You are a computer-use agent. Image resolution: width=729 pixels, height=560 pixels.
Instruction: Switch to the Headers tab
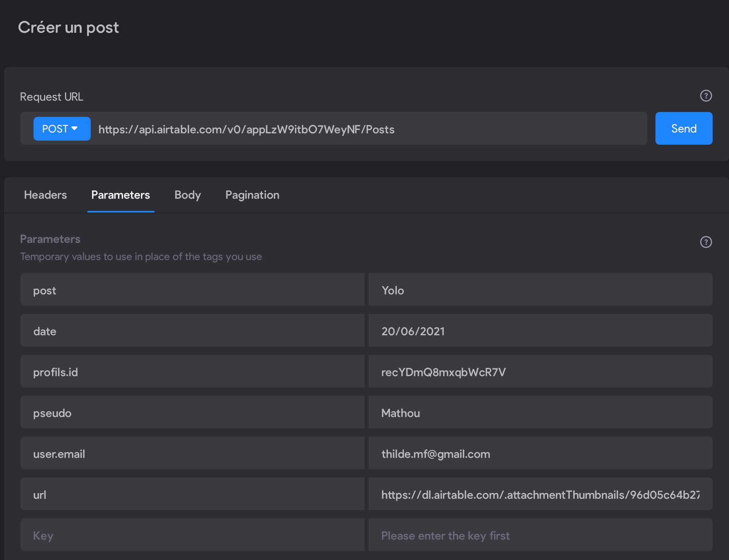point(45,195)
